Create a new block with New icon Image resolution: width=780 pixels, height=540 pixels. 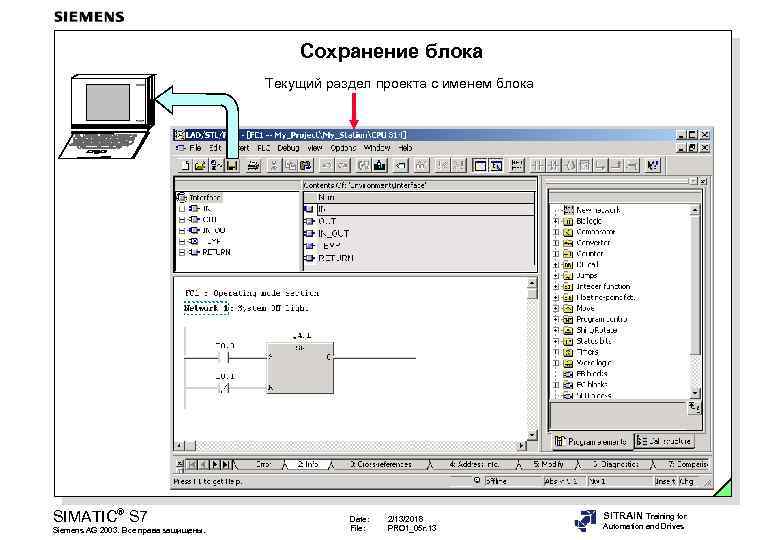pos(185,166)
